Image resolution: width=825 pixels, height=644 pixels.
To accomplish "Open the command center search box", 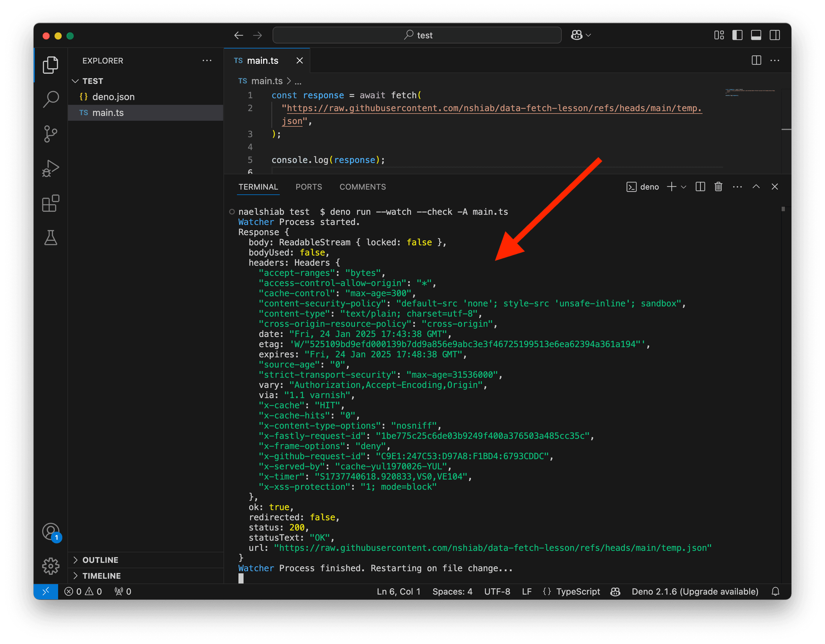I will tap(417, 35).
